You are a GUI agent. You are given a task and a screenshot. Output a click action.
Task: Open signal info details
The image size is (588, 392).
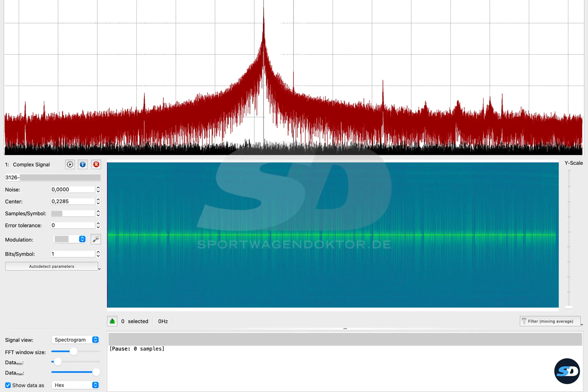point(83,164)
